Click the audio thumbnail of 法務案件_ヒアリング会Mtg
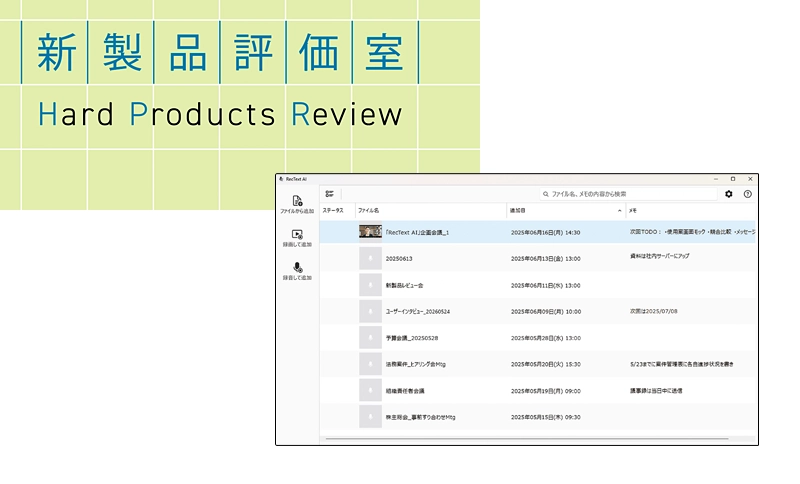 pyautogui.click(x=370, y=364)
